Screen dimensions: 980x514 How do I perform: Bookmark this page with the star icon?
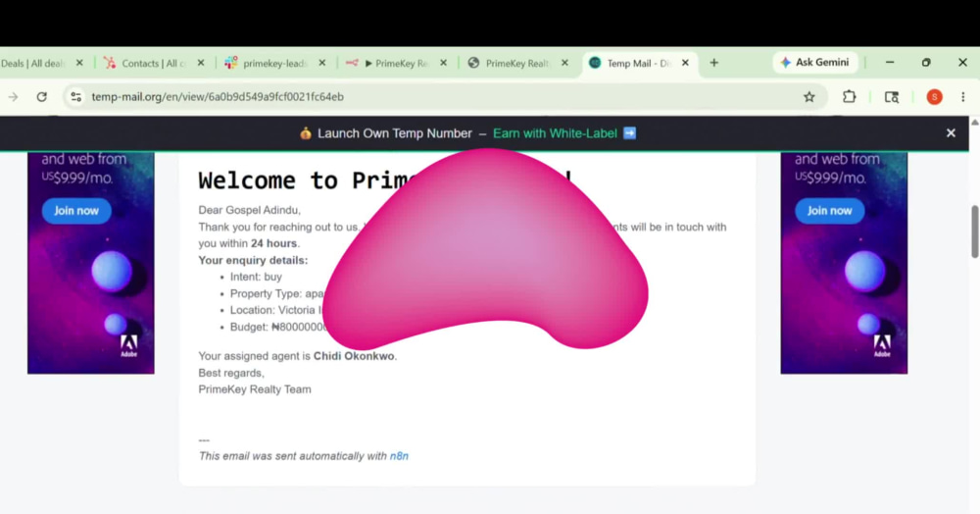809,97
